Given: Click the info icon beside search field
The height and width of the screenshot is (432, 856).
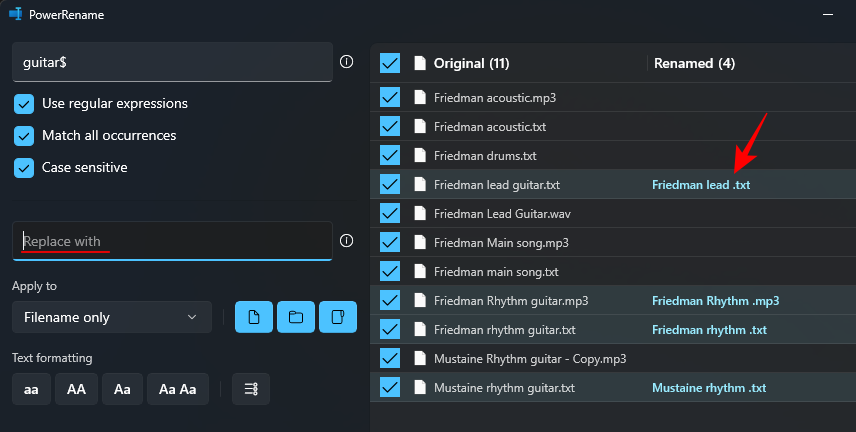Looking at the screenshot, I should 346,62.
